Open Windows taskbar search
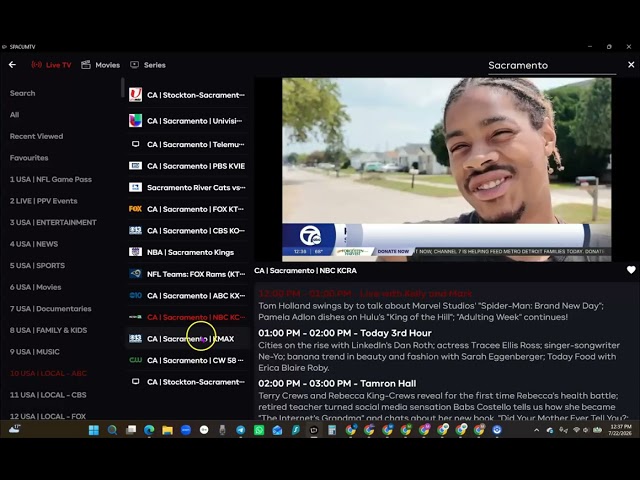 112,430
